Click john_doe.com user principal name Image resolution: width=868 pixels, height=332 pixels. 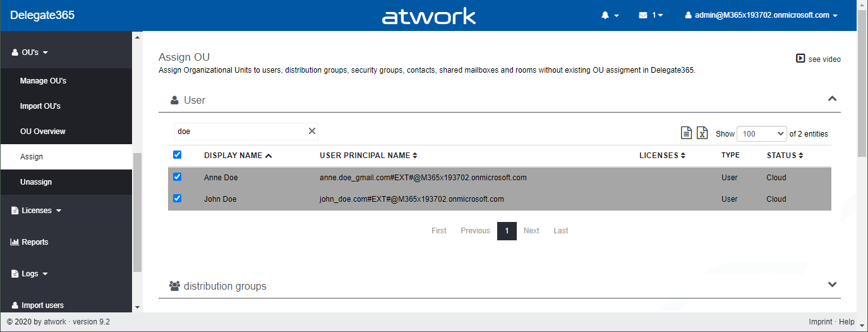click(x=412, y=199)
